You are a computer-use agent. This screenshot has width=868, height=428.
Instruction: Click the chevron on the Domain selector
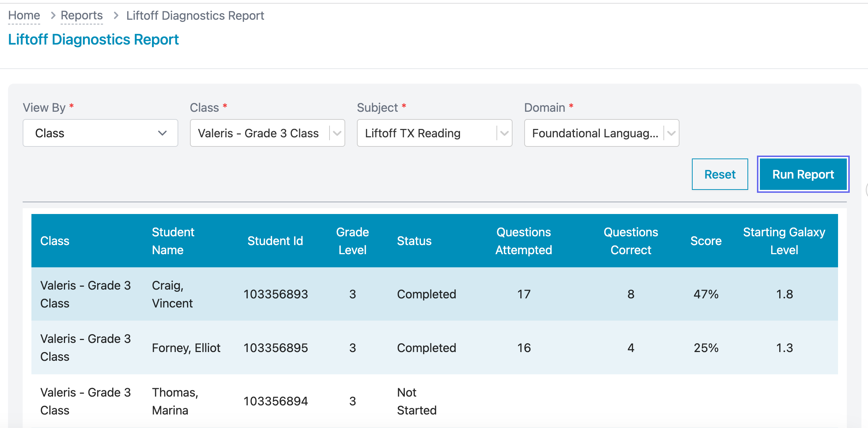click(x=671, y=133)
